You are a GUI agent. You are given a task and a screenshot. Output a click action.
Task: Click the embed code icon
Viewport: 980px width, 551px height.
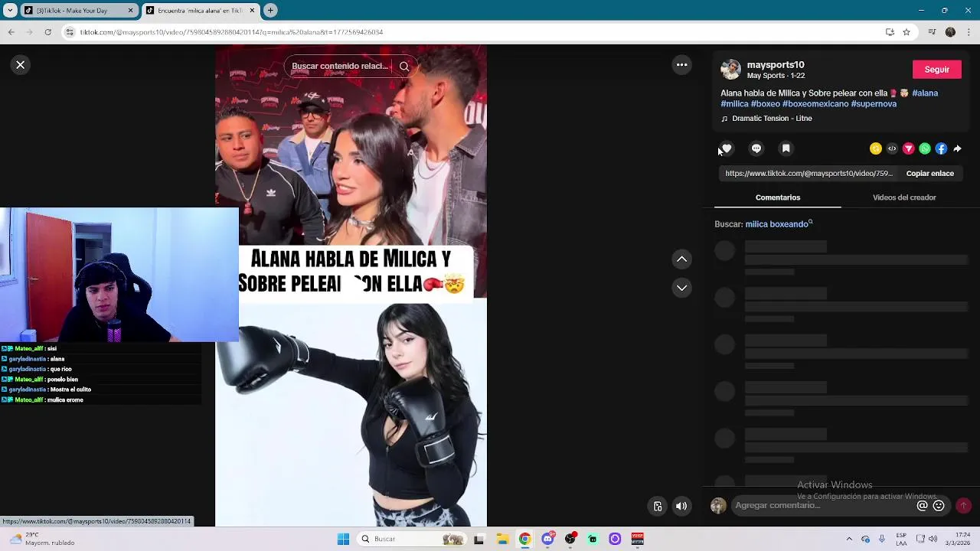click(x=892, y=148)
